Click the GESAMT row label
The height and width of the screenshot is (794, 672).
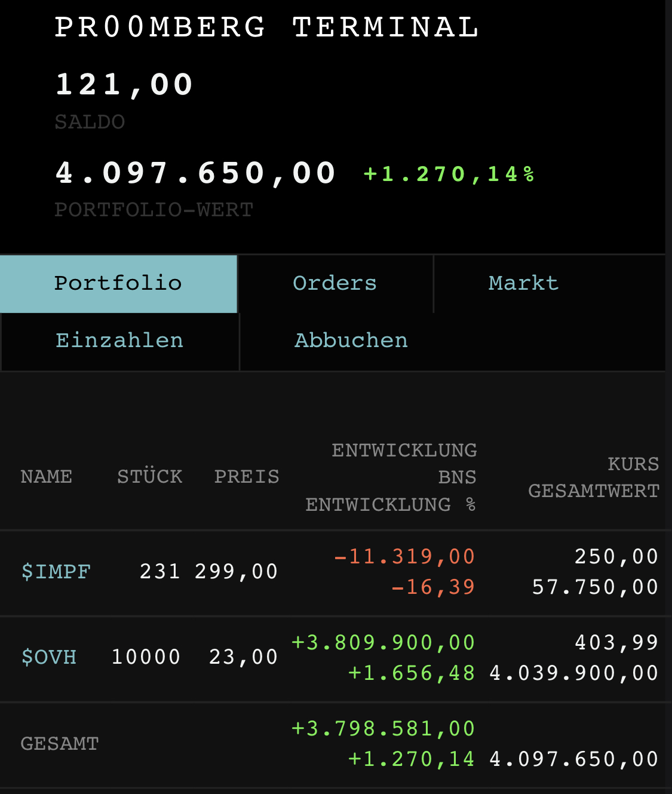(60, 744)
